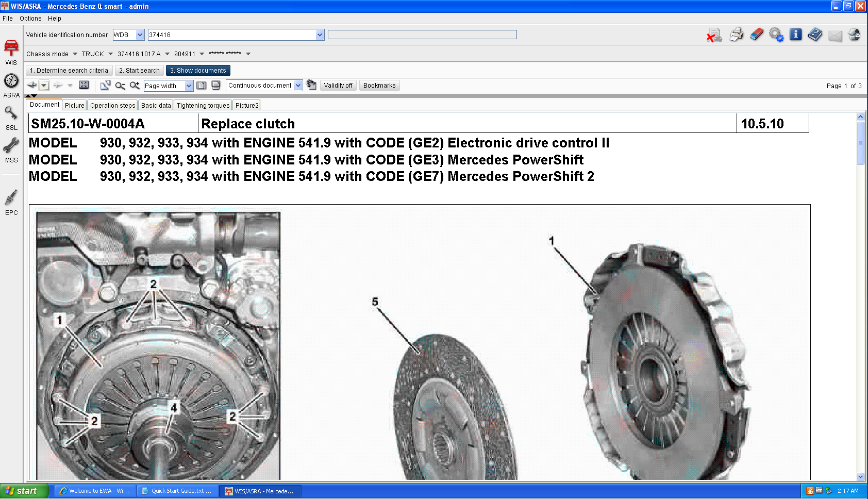This screenshot has width=868, height=499.
Task: Click the Validity off button
Action: (338, 86)
